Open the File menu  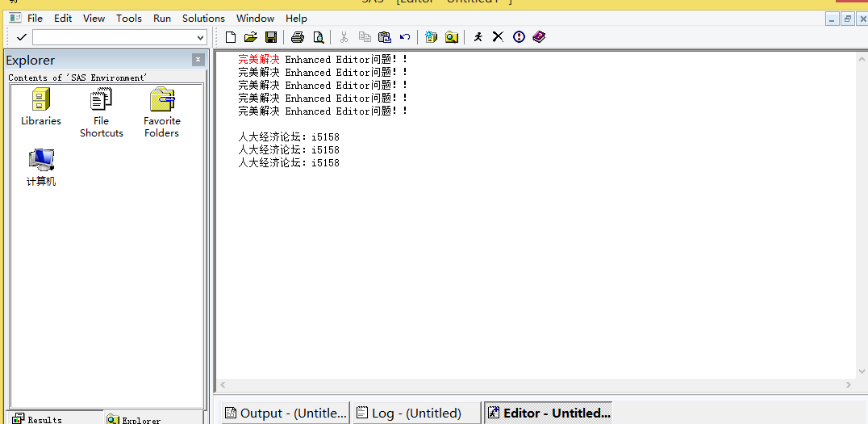(35, 19)
